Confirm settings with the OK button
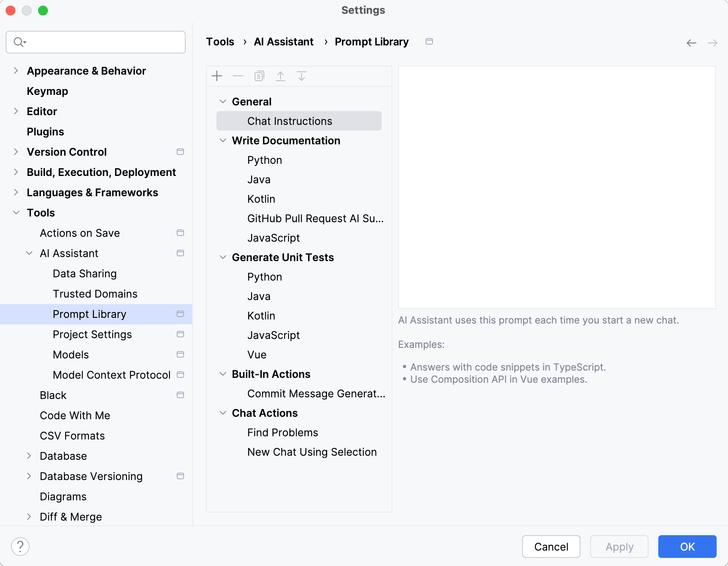Viewport: 728px width, 566px height. coord(687,547)
